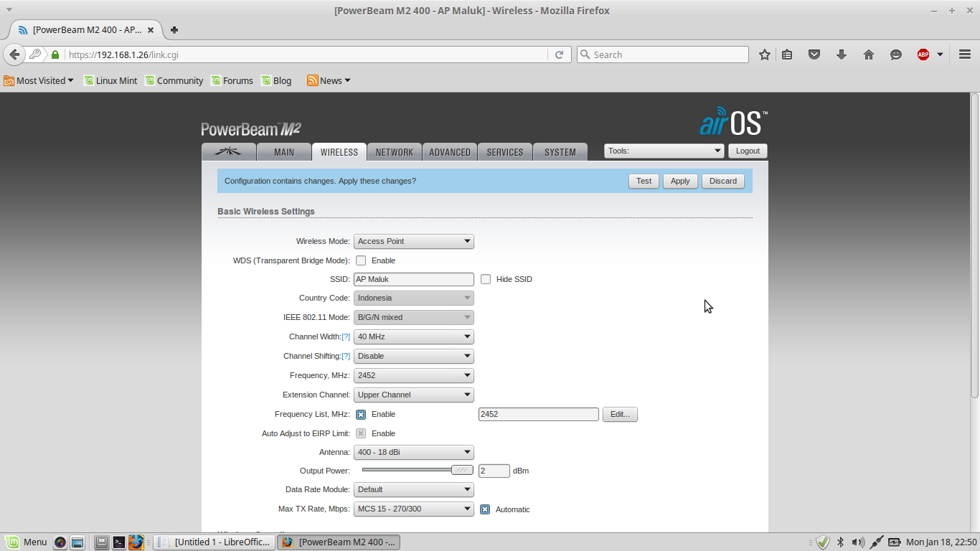This screenshot has width=980, height=551.
Task: Go to the NETWORK tab
Action: click(x=395, y=151)
